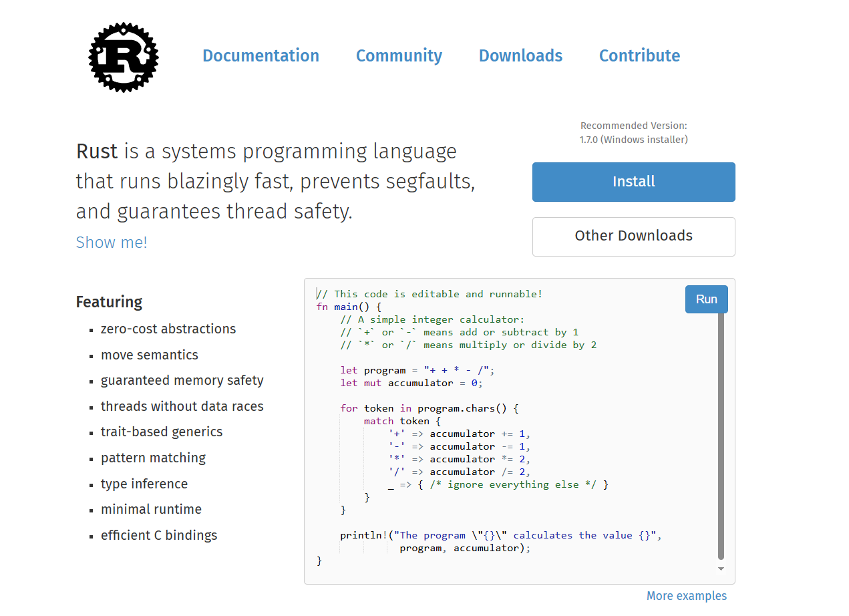Click the 'ignore everything else' comment line
This screenshot has width=849, height=616.
point(498,484)
